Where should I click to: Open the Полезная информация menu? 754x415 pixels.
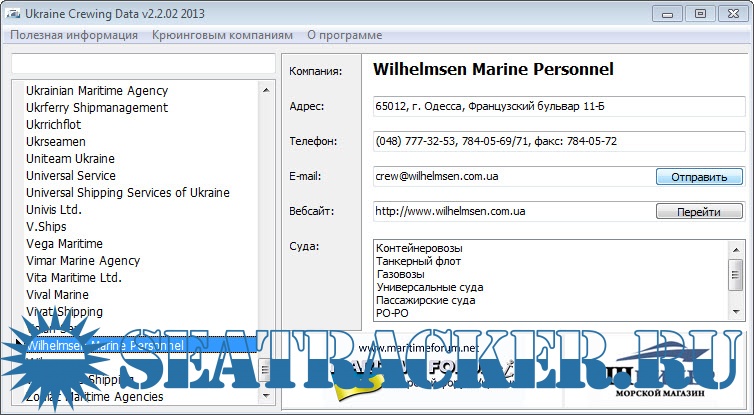point(74,35)
